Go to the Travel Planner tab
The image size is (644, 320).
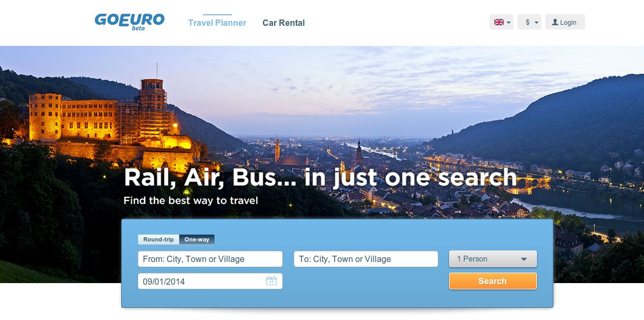point(217,23)
